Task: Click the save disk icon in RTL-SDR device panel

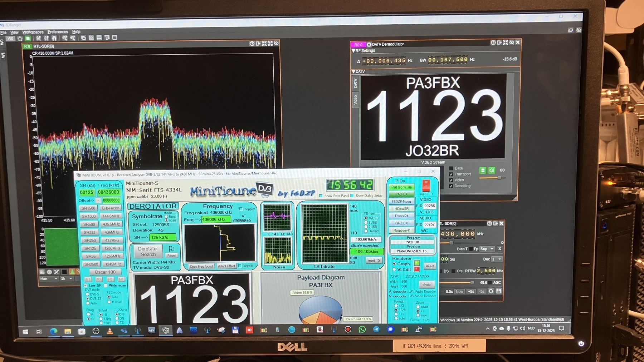Action: coord(499,291)
